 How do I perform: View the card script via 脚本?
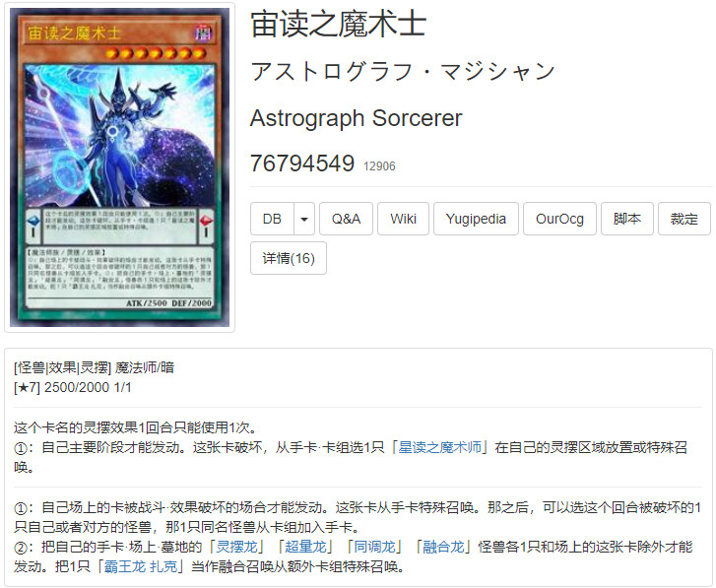point(627,219)
